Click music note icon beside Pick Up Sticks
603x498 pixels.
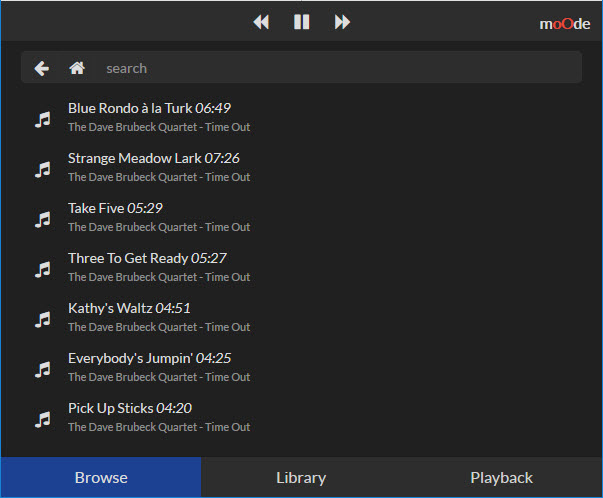[43, 419]
